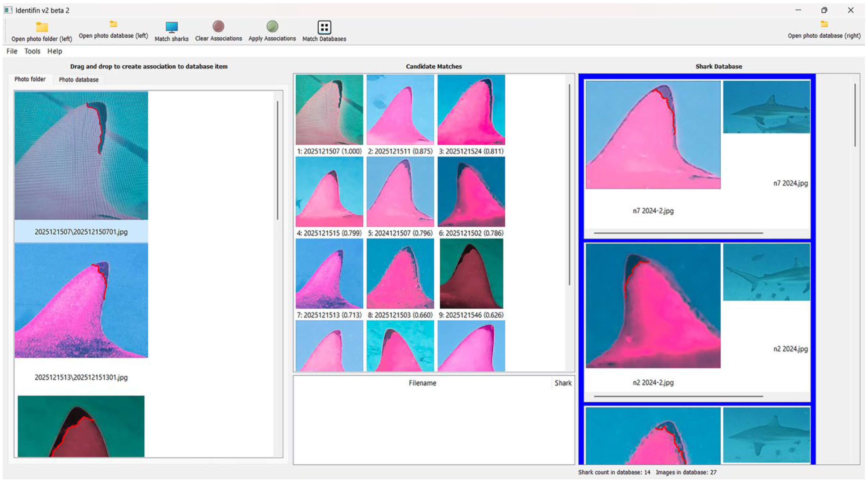
Task: Click Open photo folder (left) icon
Action: click(x=42, y=27)
